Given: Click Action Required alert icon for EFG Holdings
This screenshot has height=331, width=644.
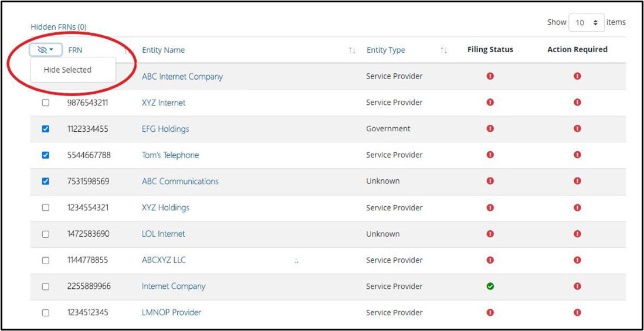Looking at the screenshot, I should tap(577, 129).
